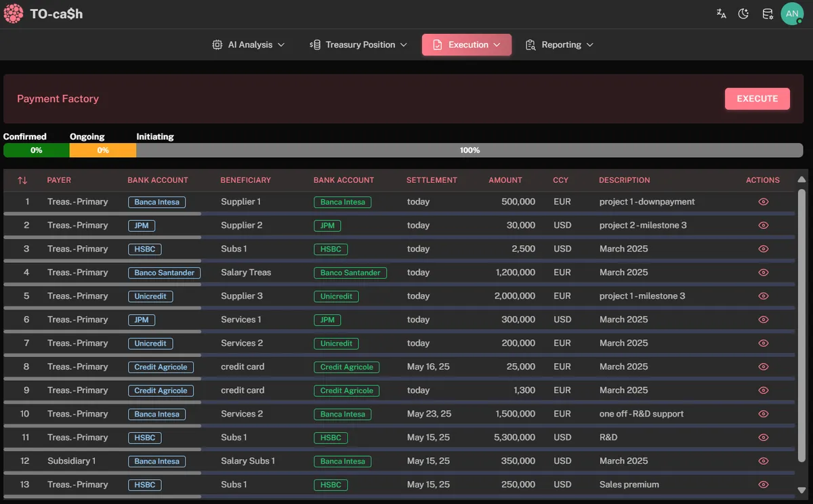Expand the AI Analysis menu

(248, 45)
